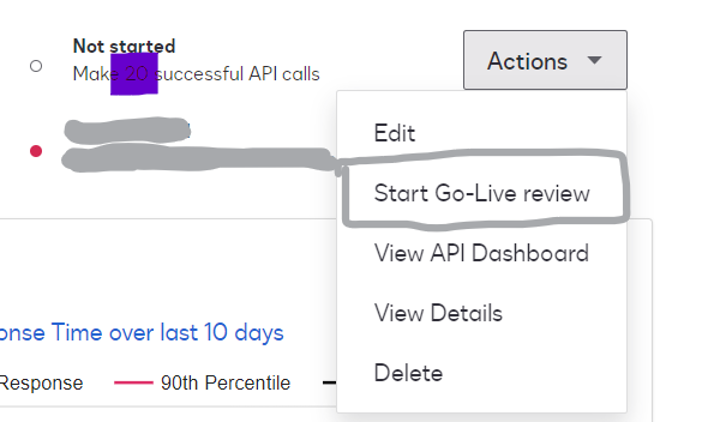Choose Delete from the actions menu
The image size is (720, 422).
(408, 373)
